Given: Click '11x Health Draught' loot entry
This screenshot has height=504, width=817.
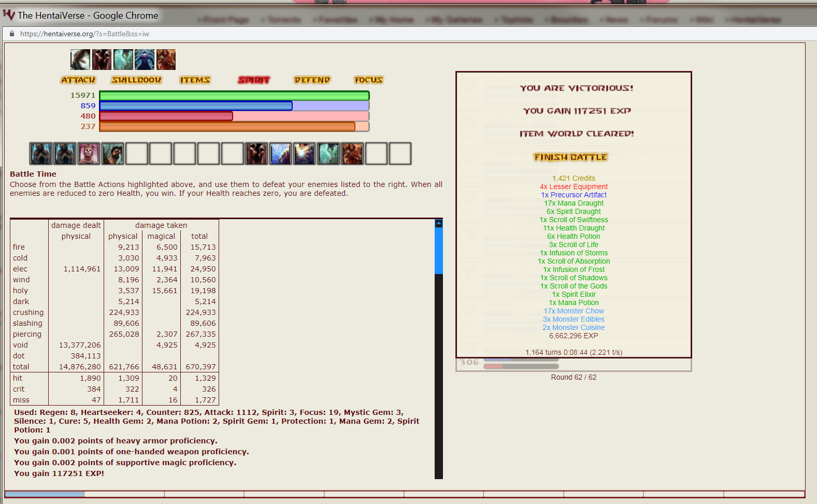Looking at the screenshot, I should coord(574,228).
